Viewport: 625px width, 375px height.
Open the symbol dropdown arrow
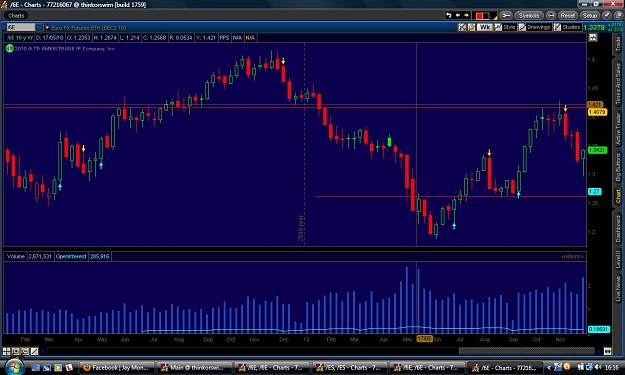39,27
